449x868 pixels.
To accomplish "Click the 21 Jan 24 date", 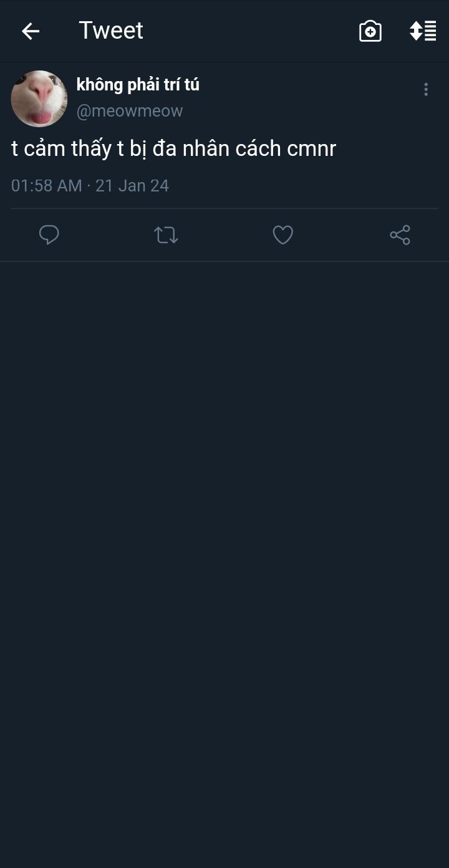I will (x=132, y=186).
